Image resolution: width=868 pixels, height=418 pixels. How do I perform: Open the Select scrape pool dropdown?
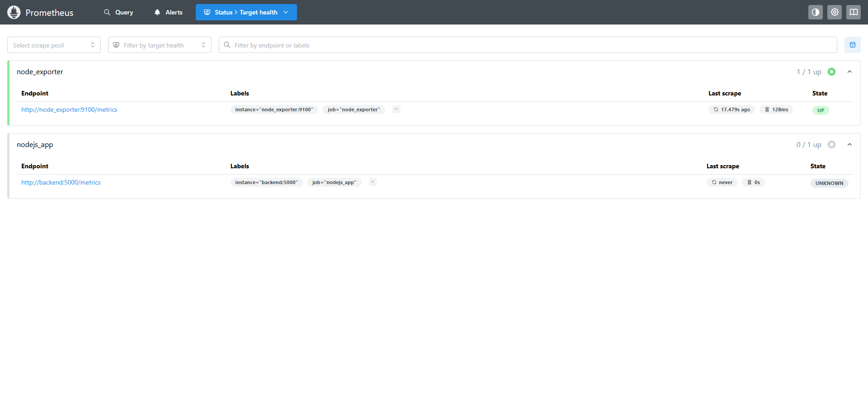[x=54, y=45]
